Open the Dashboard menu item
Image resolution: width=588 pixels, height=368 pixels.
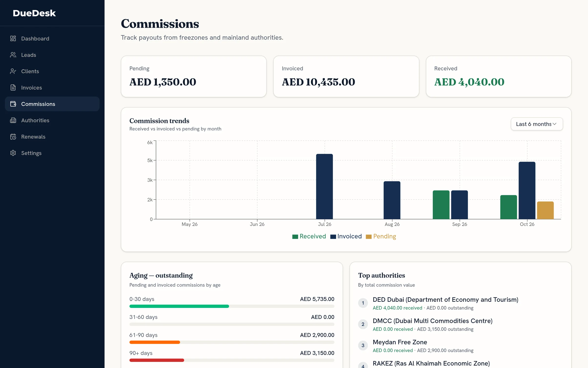click(52, 39)
